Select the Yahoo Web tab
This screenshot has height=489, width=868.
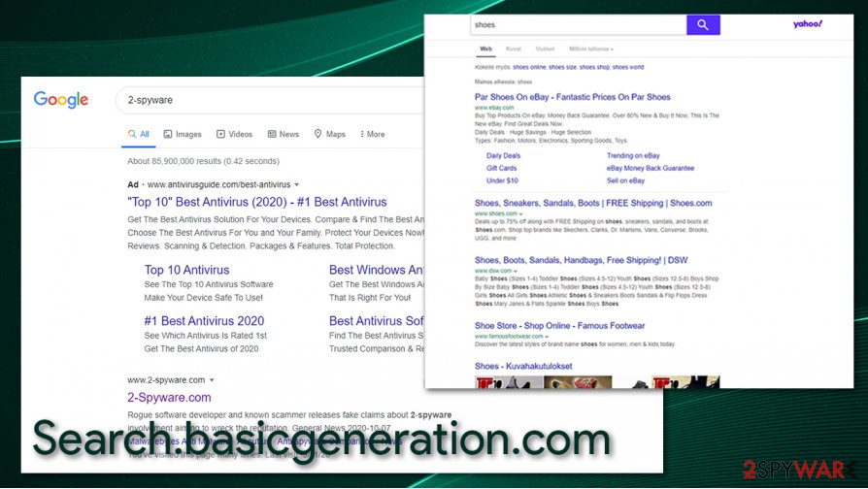(x=486, y=49)
